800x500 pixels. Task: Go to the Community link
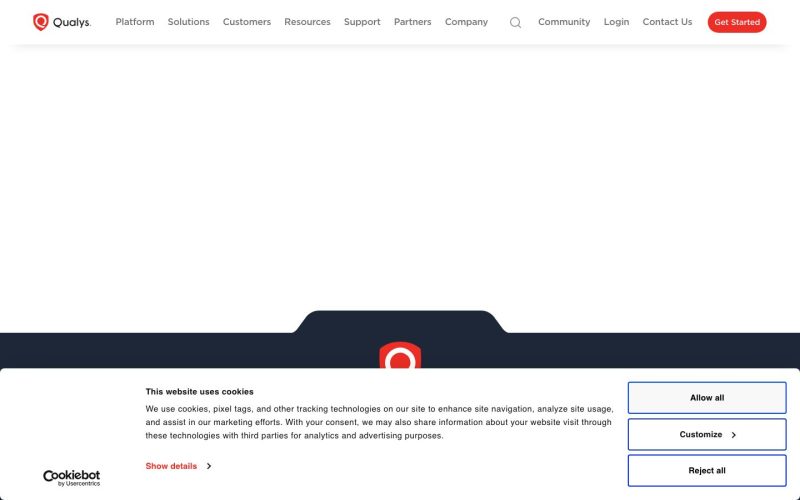[x=564, y=22]
